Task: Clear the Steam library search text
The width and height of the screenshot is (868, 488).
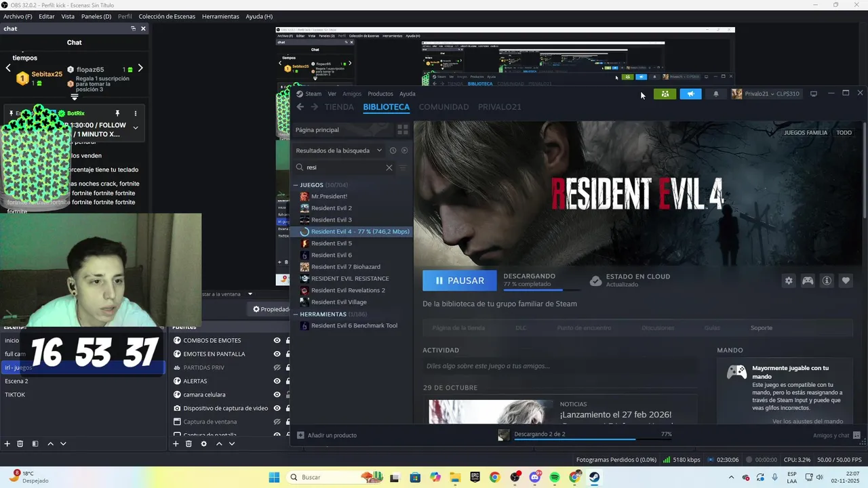Action: 389,167
